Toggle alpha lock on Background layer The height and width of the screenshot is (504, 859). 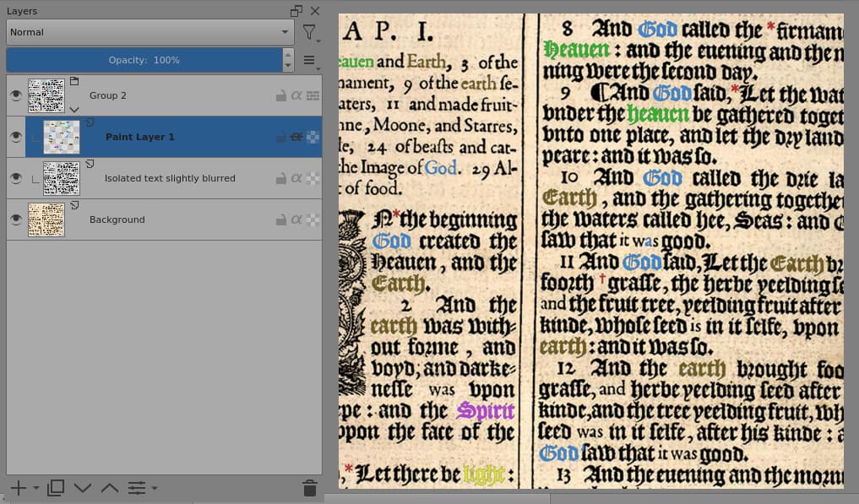pyautogui.click(x=313, y=219)
